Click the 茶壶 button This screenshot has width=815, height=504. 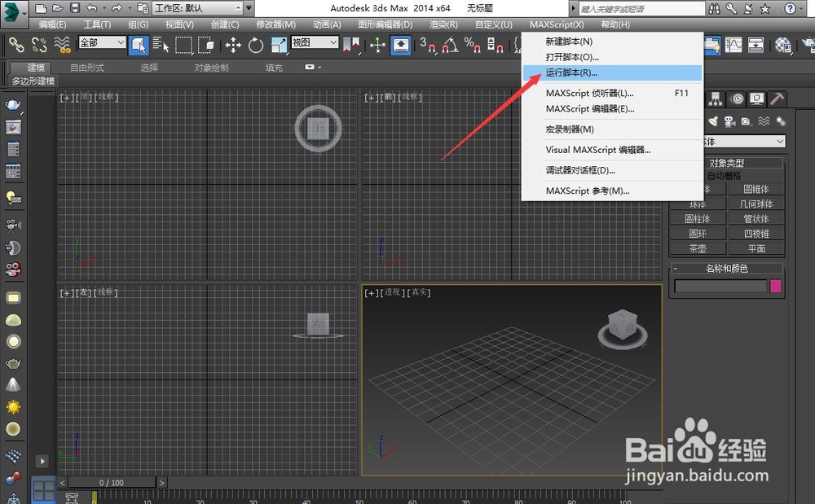(698, 248)
